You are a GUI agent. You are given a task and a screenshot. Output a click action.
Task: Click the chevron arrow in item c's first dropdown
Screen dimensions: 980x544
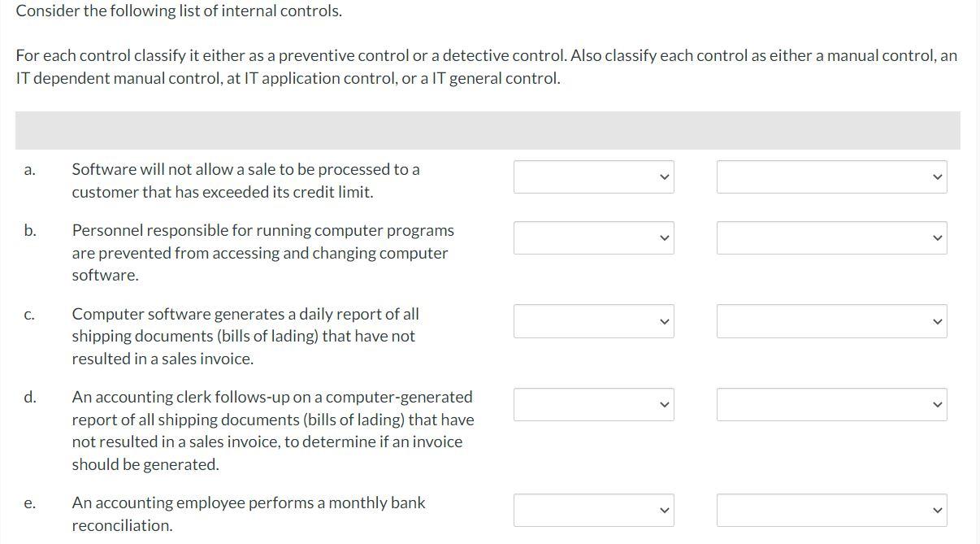(x=664, y=321)
